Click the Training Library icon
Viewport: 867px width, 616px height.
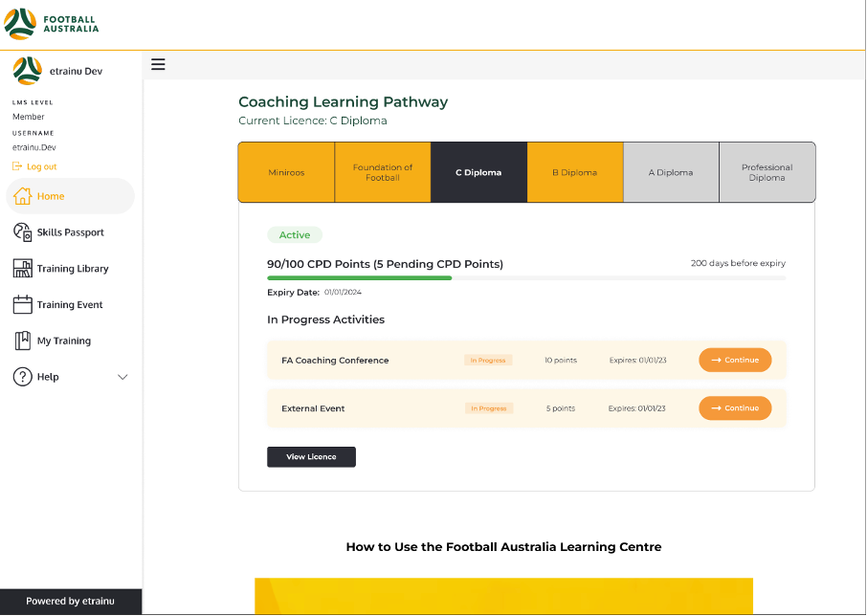point(23,269)
